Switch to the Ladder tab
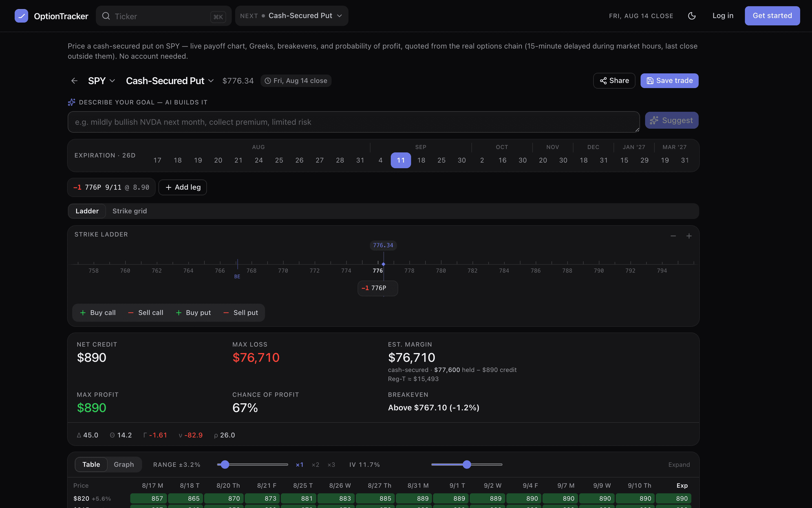This screenshot has width=812, height=508. coord(87,211)
